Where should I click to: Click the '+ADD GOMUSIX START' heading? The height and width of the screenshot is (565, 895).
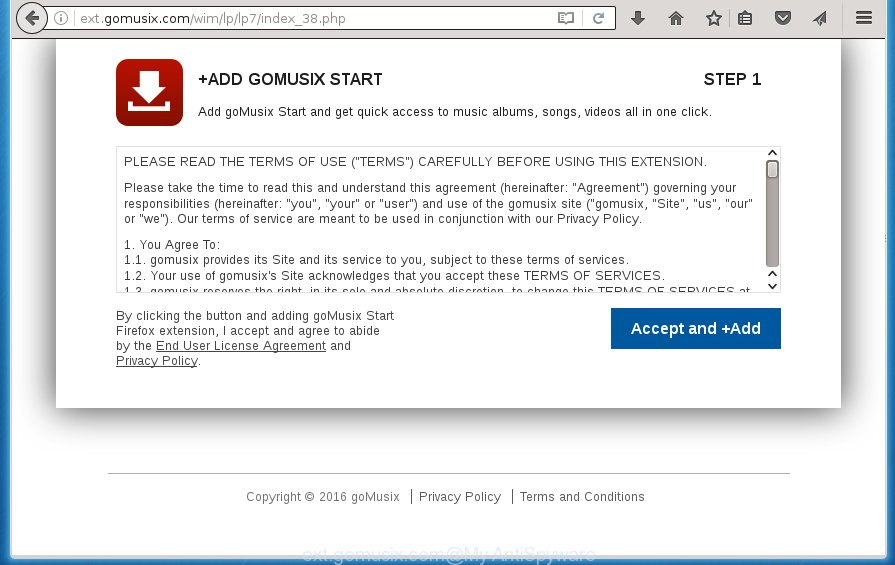coord(290,79)
